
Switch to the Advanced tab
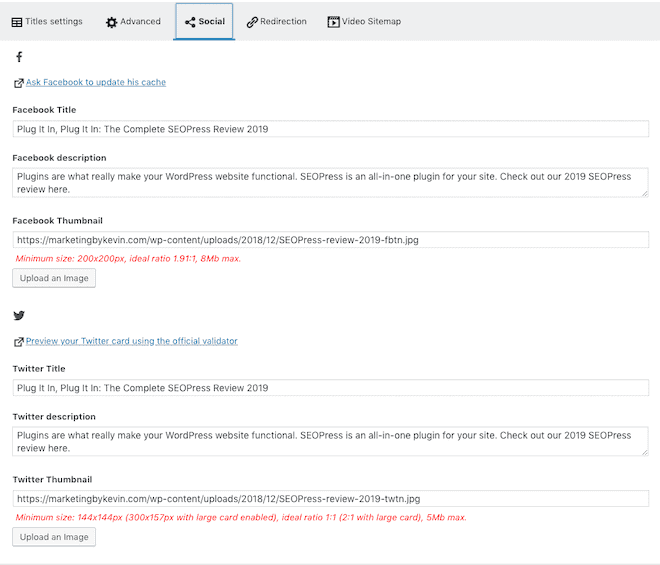click(133, 21)
